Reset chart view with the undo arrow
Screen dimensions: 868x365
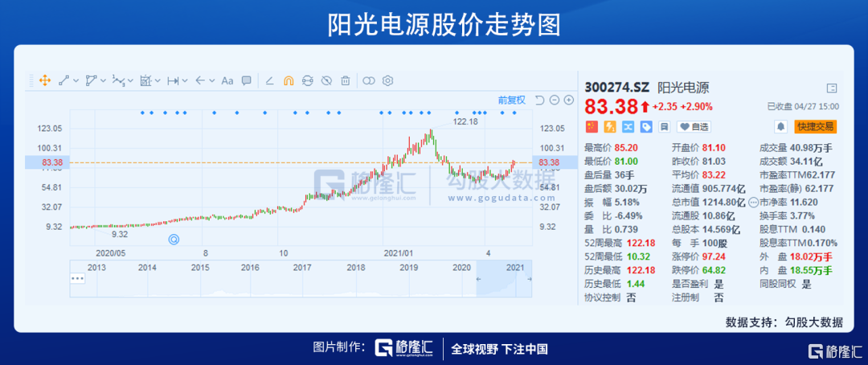[540, 100]
